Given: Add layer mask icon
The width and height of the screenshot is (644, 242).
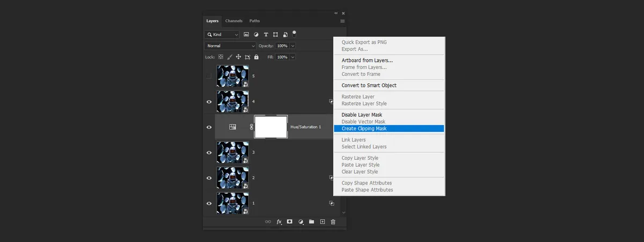Looking at the screenshot, I should pyautogui.click(x=290, y=222).
